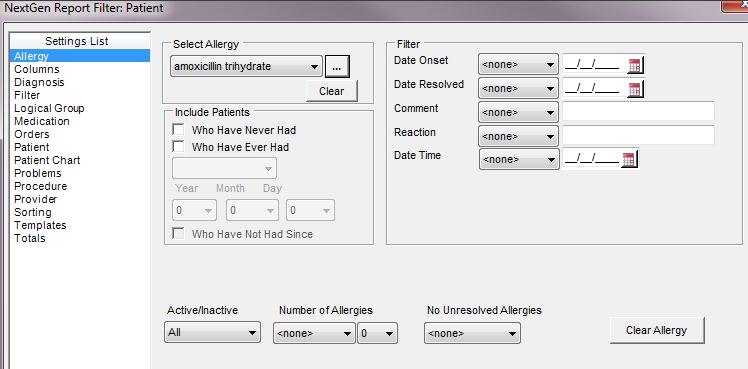Expand the No Unresolved Allergies dropdown
The width and height of the screenshot is (748, 369).
pos(472,333)
